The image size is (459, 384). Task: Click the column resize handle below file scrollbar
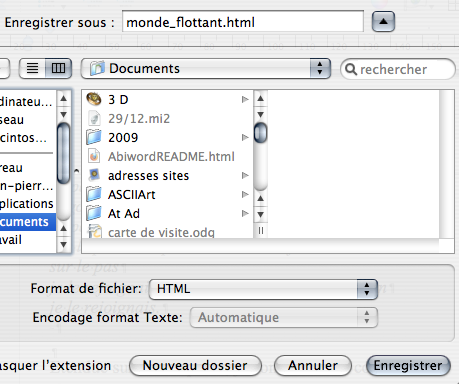point(261,230)
